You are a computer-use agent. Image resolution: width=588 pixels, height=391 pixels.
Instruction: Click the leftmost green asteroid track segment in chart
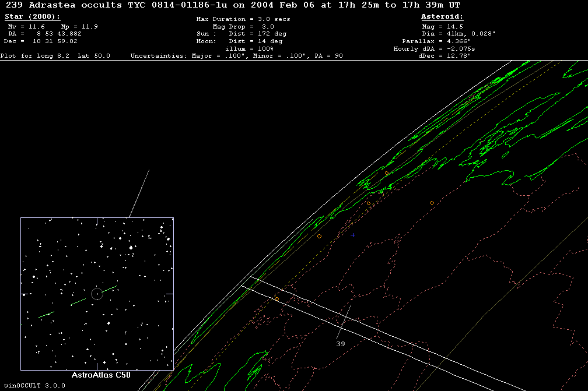pyautogui.click(x=46, y=315)
